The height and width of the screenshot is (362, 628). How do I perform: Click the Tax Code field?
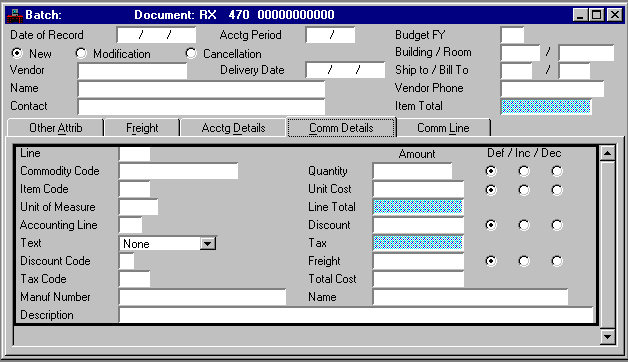135,279
